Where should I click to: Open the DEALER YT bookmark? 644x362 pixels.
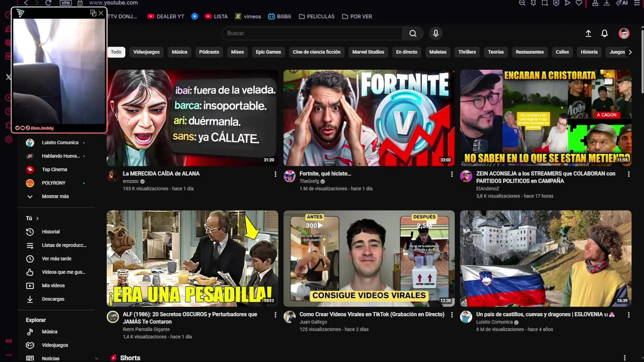(x=166, y=17)
